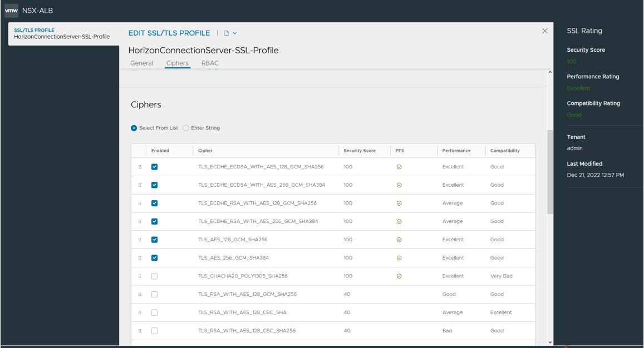
Task: Click PFS check icon for TLS_AES_256_GCM_SHA384
Action: 399,258
